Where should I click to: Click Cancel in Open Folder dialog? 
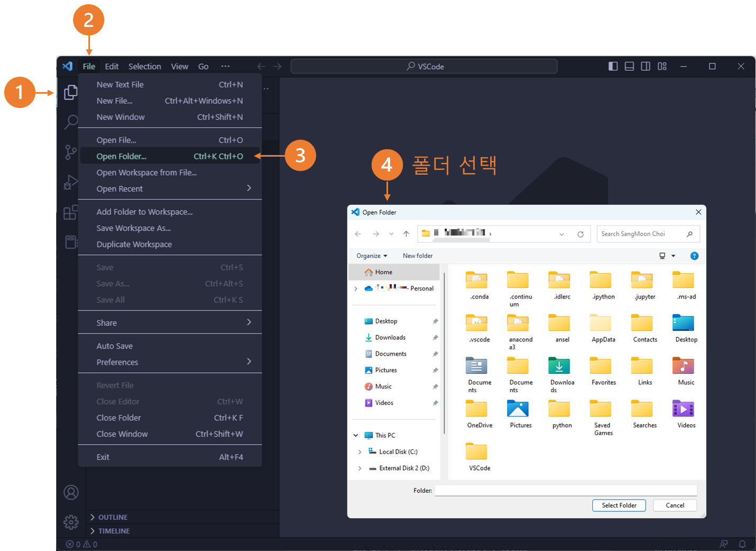[x=675, y=505]
